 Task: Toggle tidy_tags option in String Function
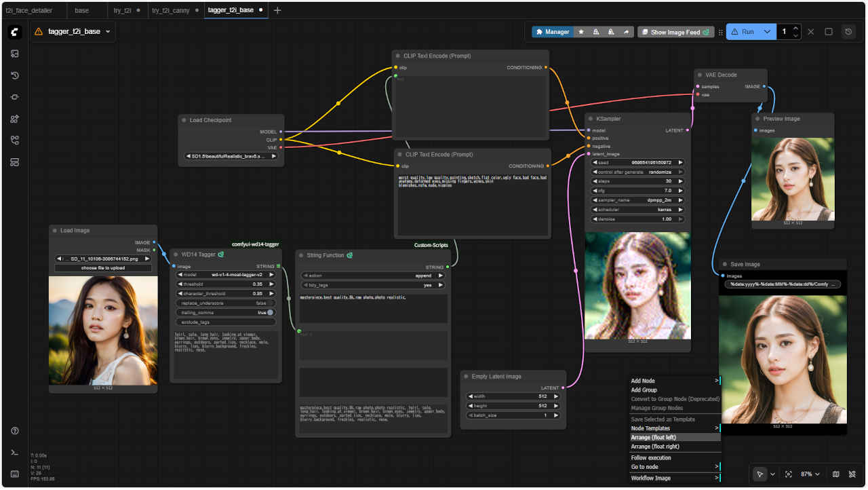click(x=372, y=285)
